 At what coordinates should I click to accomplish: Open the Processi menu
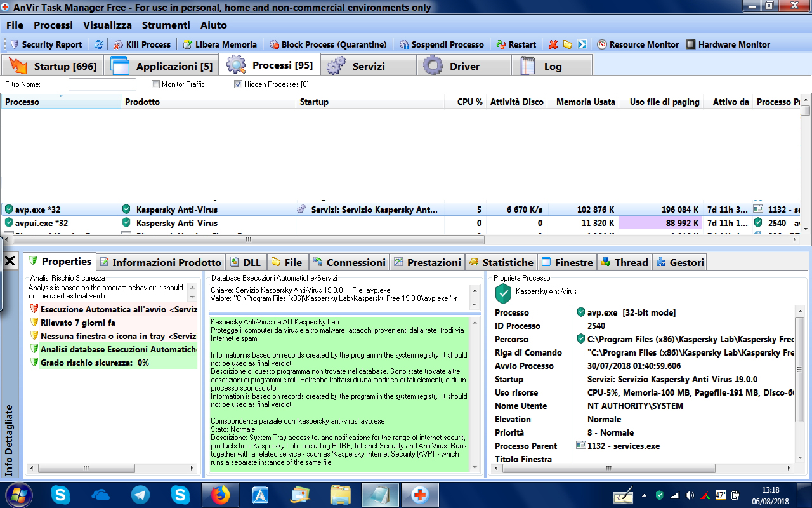pyautogui.click(x=53, y=25)
